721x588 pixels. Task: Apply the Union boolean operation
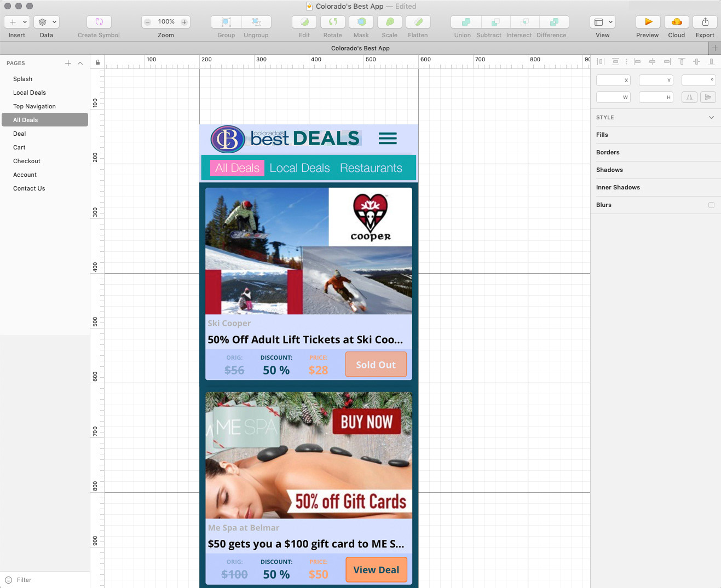pos(466,22)
